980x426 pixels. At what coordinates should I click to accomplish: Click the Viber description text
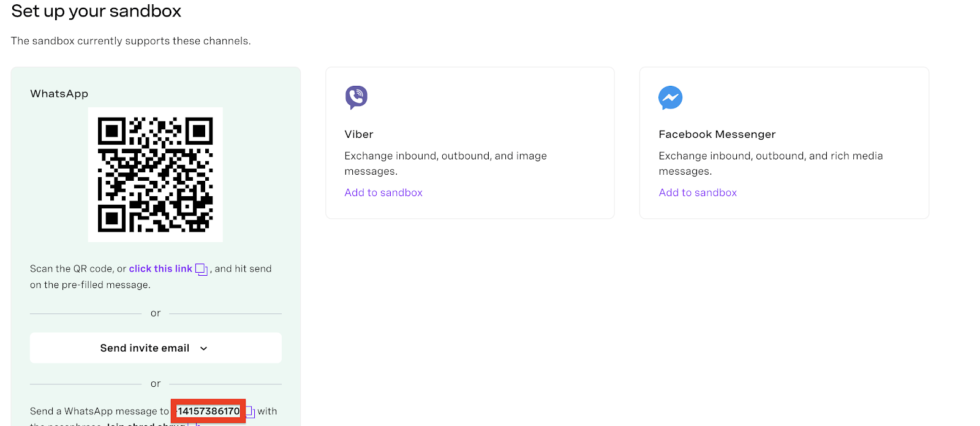[x=445, y=164]
